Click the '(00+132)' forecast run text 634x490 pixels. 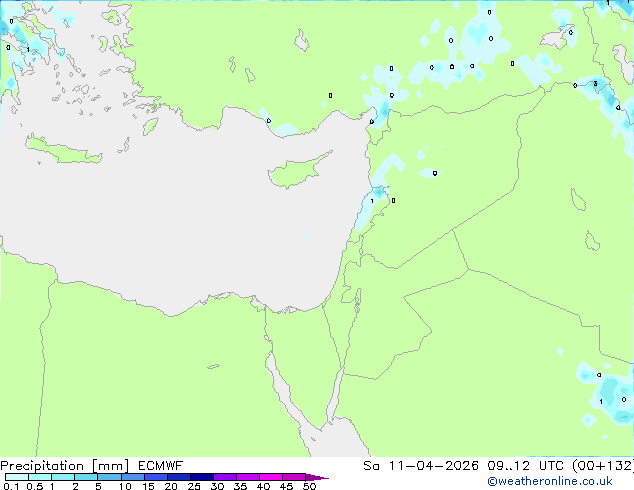pos(602,466)
